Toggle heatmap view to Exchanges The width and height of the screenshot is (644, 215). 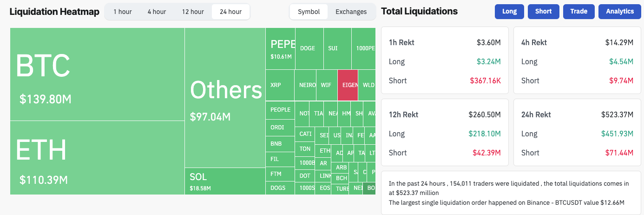pos(351,12)
